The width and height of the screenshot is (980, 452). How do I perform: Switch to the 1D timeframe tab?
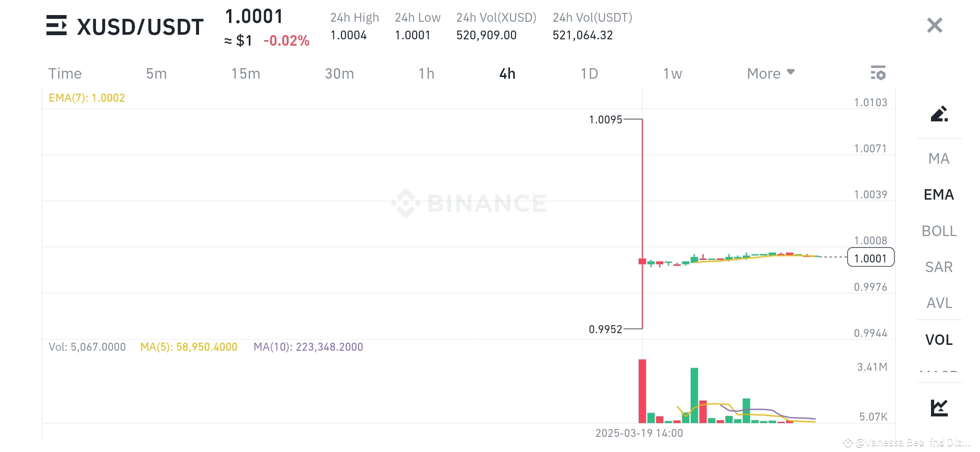click(x=589, y=73)
